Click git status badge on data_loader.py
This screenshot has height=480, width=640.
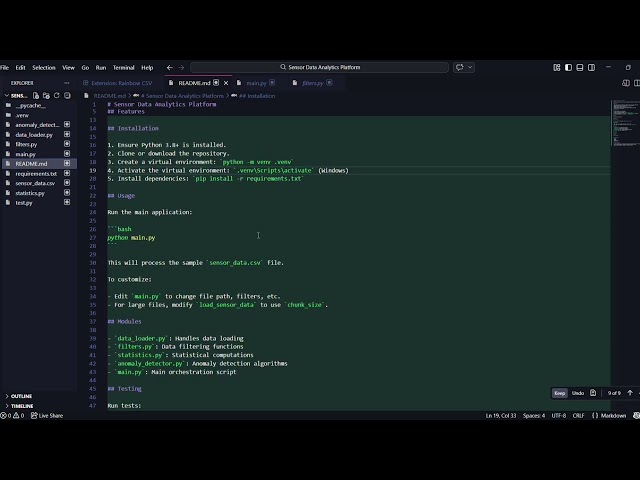pyautogui.click(x=67, y=134)
